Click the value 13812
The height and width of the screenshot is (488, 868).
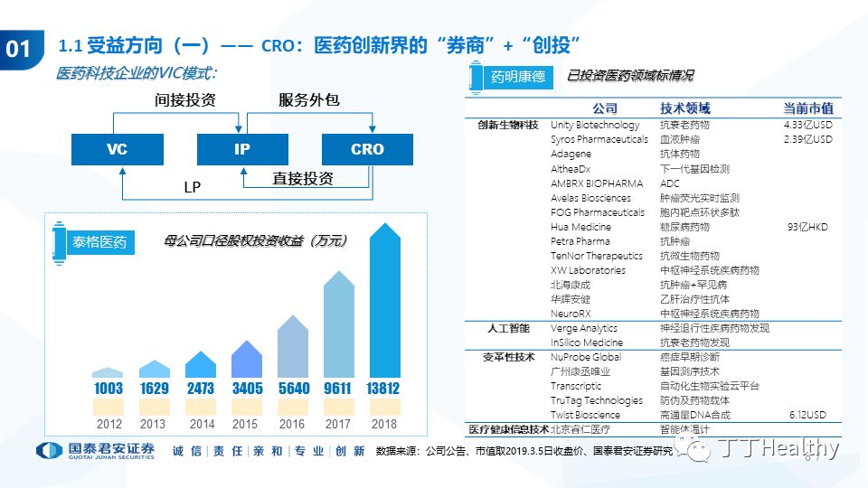point(383,389)
